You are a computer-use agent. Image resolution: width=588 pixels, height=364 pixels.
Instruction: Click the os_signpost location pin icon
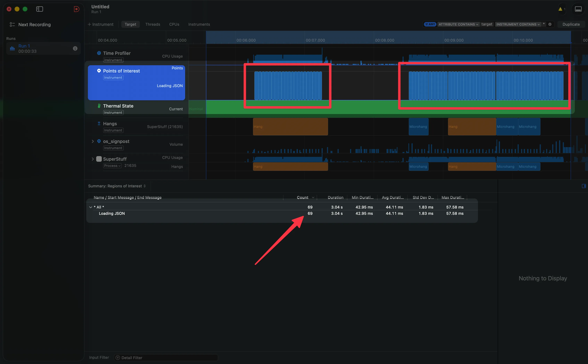(x=99, y=141)
